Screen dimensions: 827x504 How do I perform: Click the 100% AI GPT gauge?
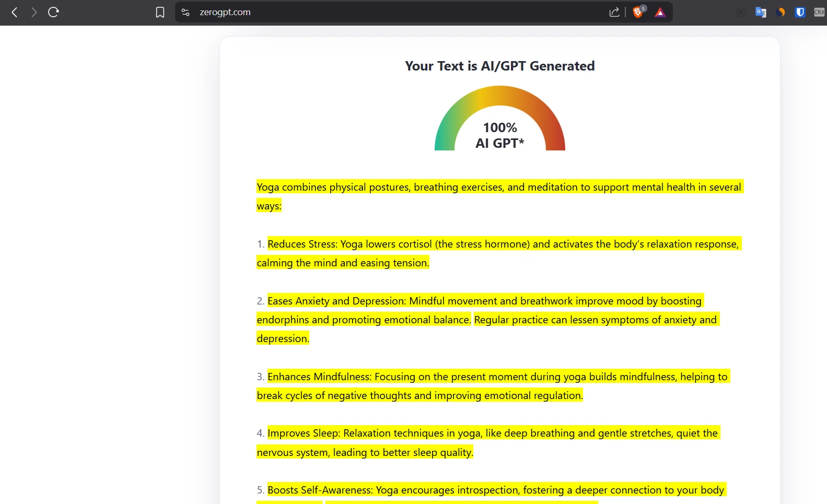tap(500, 119)
